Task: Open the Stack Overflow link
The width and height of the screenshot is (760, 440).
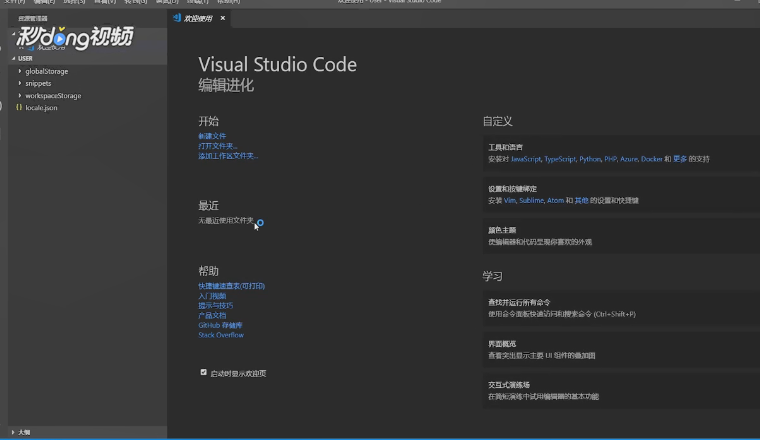Action: point(221,335)
